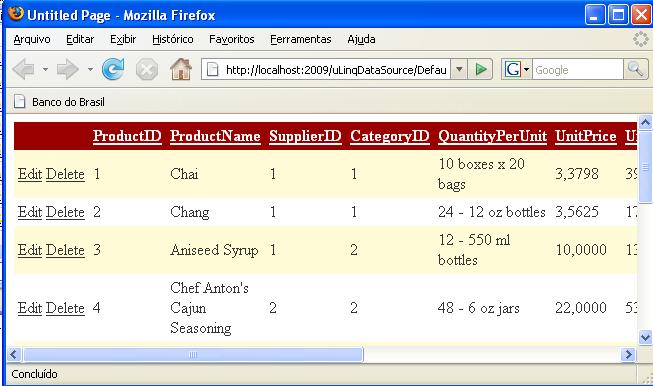Click the '24 - 12 oz bottles' cell
Viewport: 653px width, 386px height.
pos(491,212)
